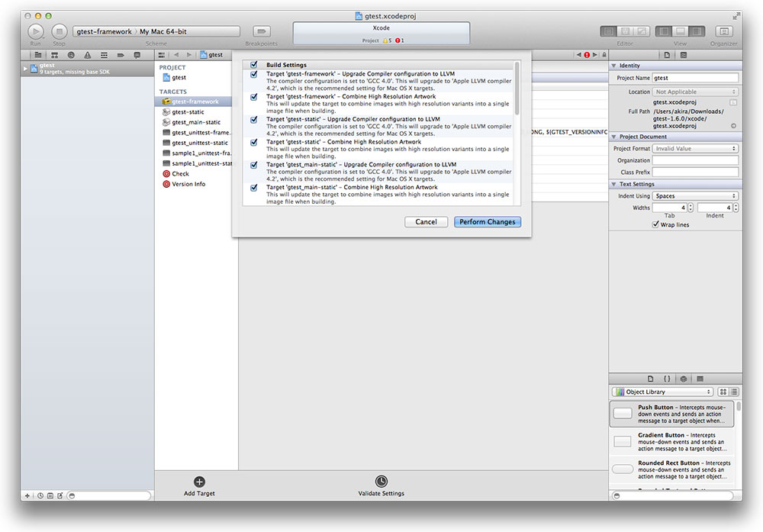Viewport: 763px width, 532px height.
Task: Uncheck 'gtest-static' Combine High Resolution Artwork checkbox
Action: (253, 142)
